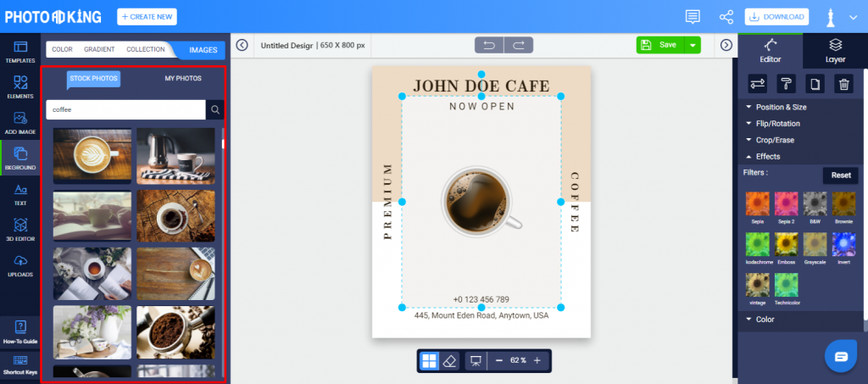Switch to the My Photos tab

pyautogui.click(x=183, y=79)
